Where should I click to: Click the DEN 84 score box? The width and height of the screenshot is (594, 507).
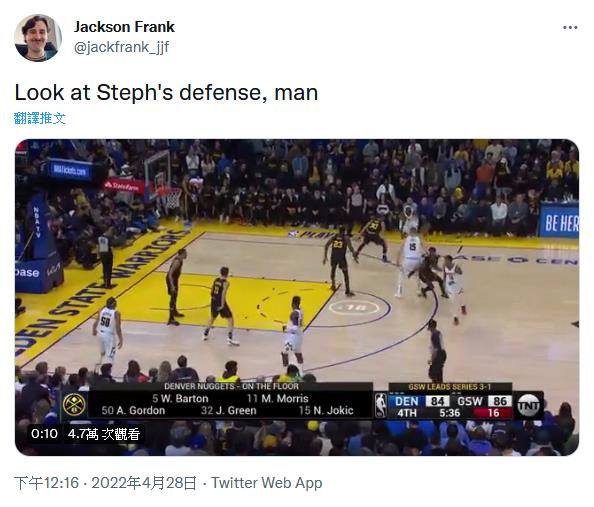point(422,401)
